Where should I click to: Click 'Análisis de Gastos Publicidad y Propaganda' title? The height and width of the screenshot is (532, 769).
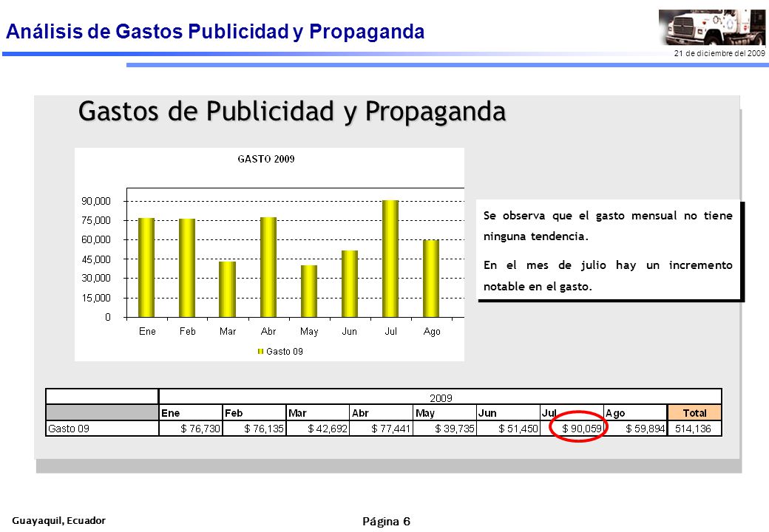coord(215,31)
